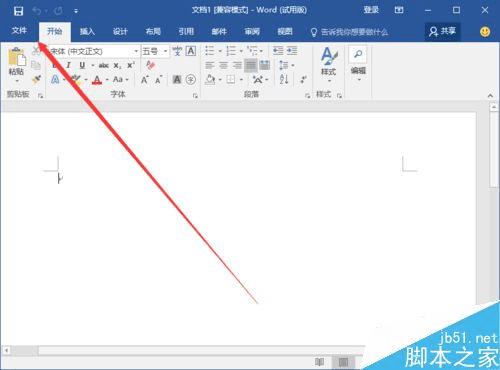The height and width of the screenshot is (370, 500).
Task: Open the 文件 (File) menu
Action: pos(19,31)
